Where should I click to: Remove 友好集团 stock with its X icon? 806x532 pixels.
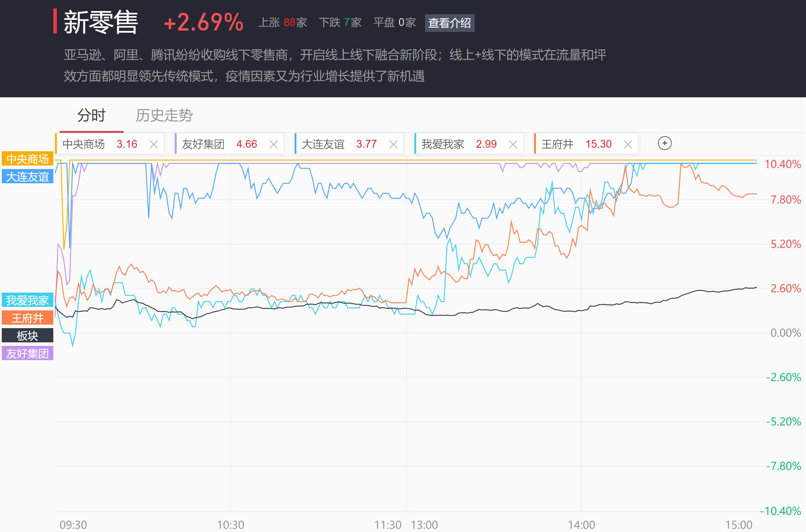[273, 145]
